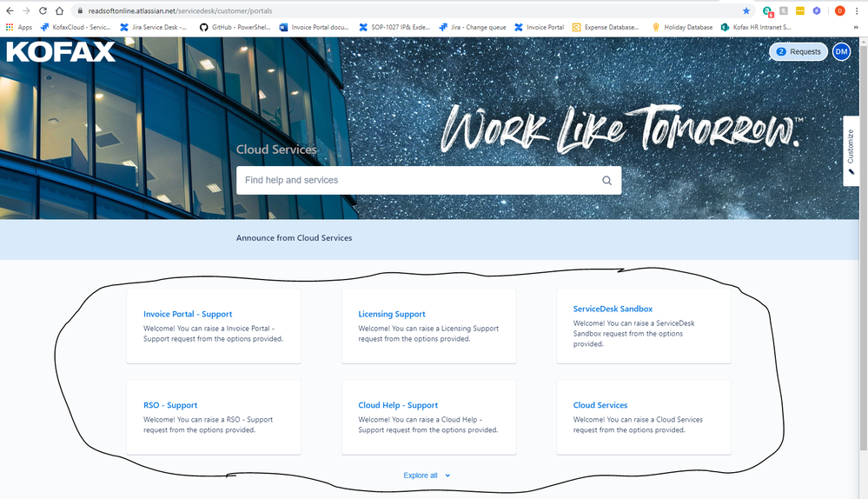Open the purple hexagon extension icon
The image size is (868, 499).
tap(817, 10)
